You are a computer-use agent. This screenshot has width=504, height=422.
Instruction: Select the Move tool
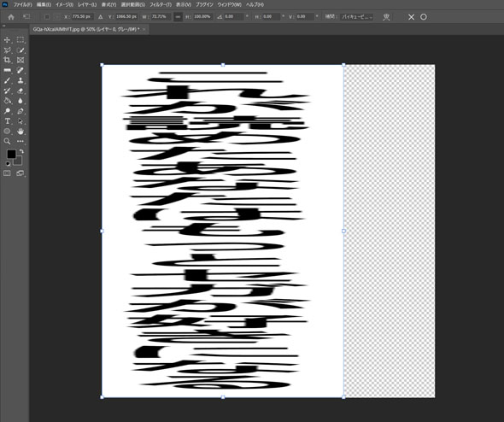click(7, 40)
